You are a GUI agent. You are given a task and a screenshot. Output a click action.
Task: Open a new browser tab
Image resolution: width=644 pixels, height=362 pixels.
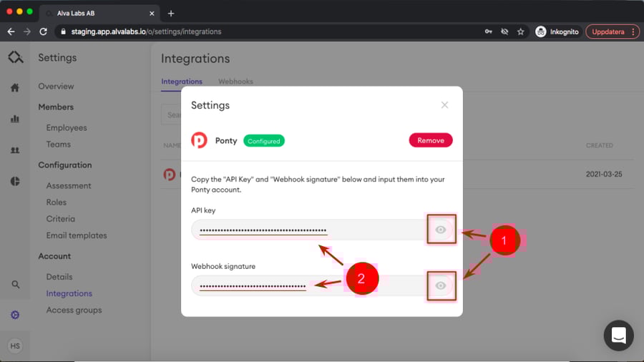click(x=171, y=14)
